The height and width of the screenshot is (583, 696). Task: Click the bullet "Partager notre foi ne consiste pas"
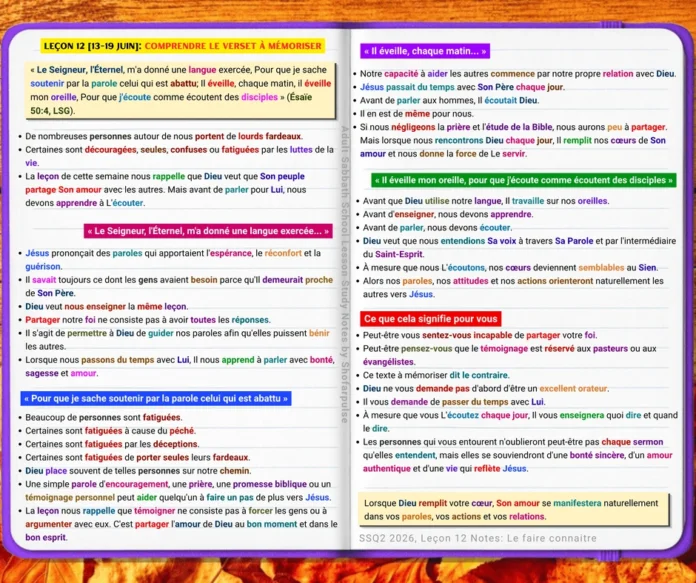click(x=148, y=320)
